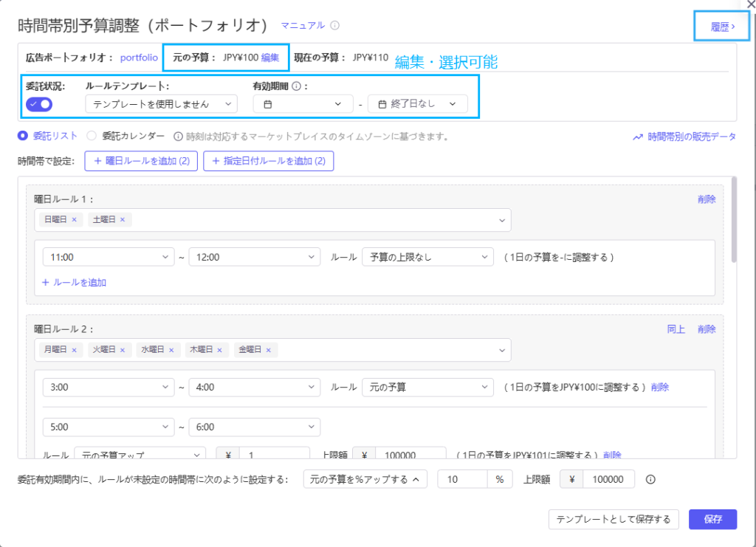756x547 pixels.
Task: Remove the 火曜日 tag via its x
Action: pos(123,350)
